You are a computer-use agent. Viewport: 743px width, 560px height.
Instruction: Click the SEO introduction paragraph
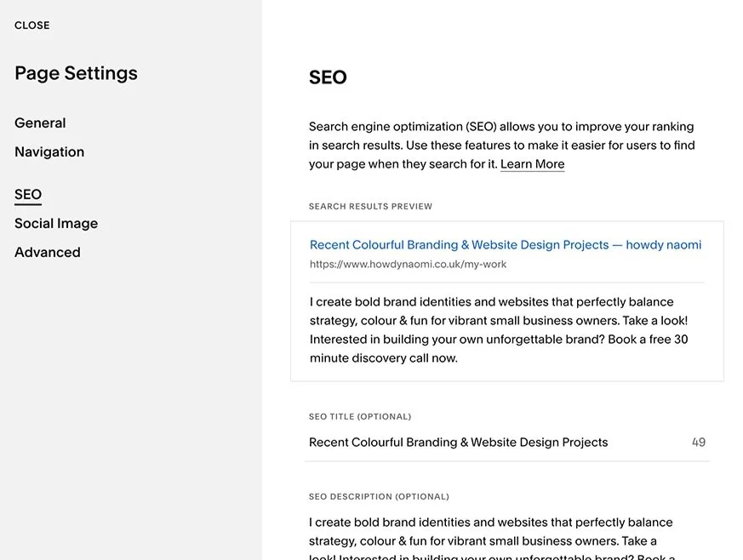coord(501,145)
